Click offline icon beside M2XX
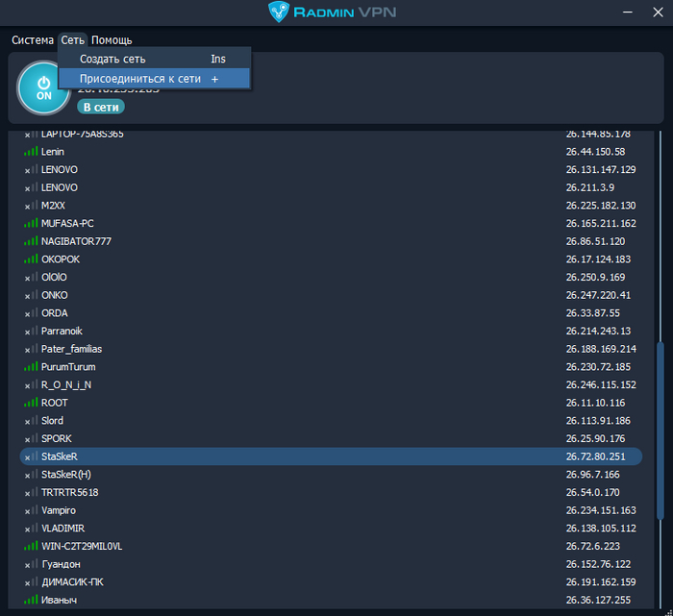The image size is (673, 616). (x=31, y=206)
